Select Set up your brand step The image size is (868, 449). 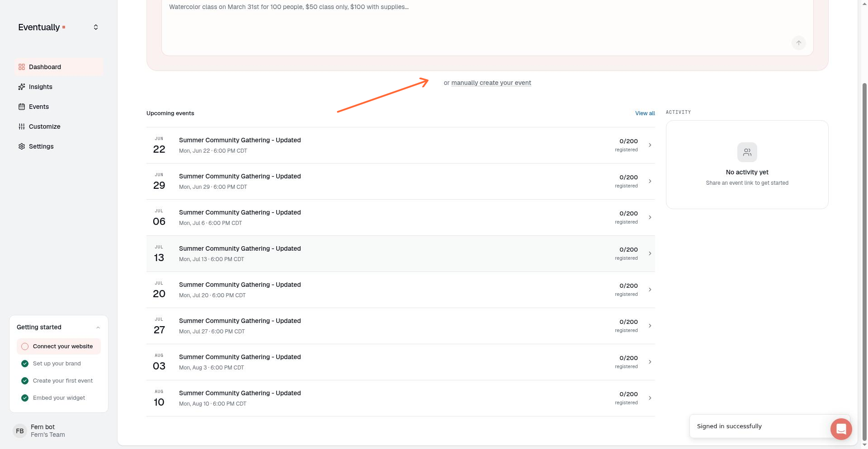pyautogui.click(x=58, y=364)
